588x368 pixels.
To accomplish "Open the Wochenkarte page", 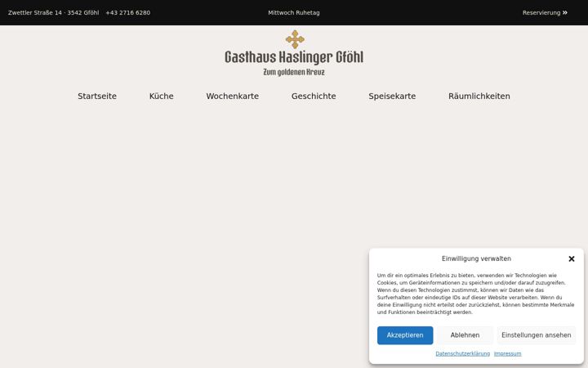I will [x=233, y=96].
